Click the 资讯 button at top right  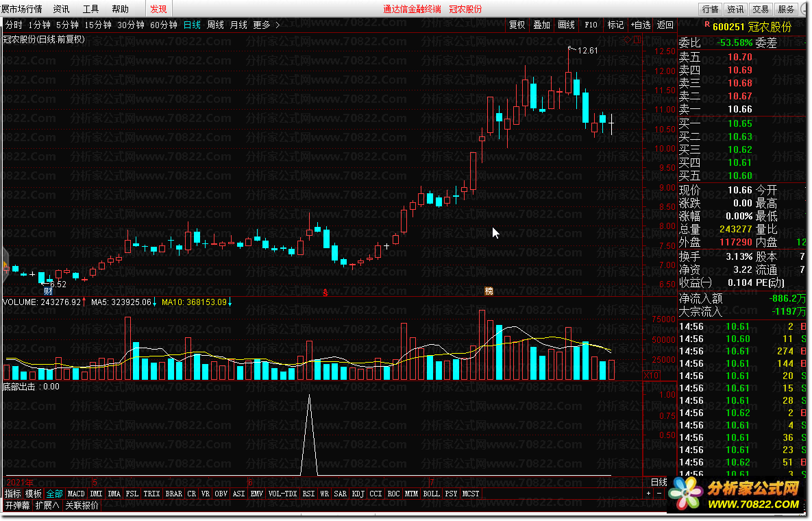click(735, 9)
